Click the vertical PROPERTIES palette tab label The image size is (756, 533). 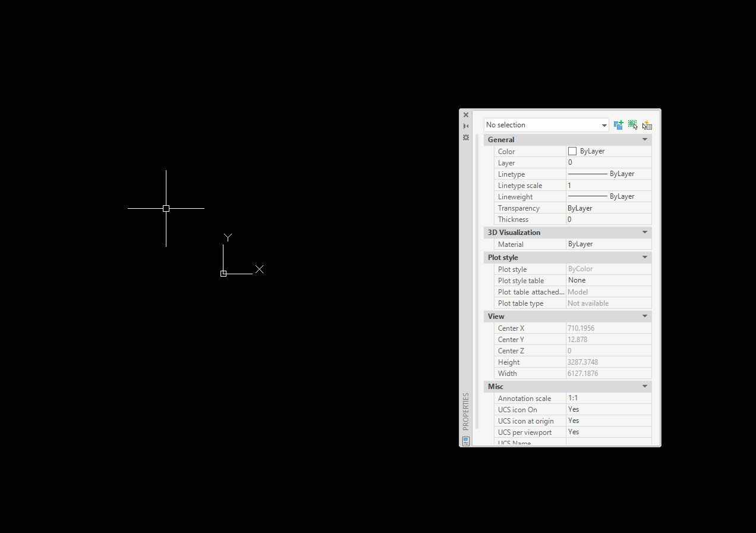[466, 409]
